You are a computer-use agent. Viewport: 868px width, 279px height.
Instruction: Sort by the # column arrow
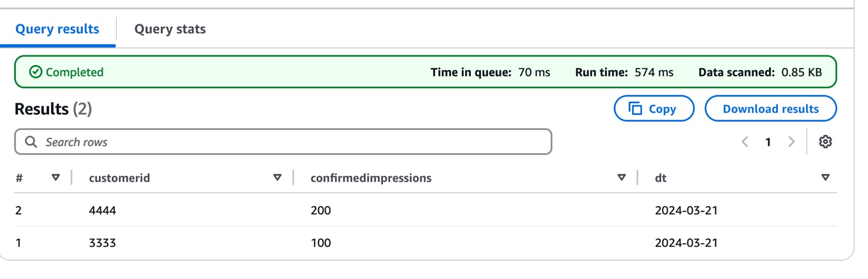(56, 177)
